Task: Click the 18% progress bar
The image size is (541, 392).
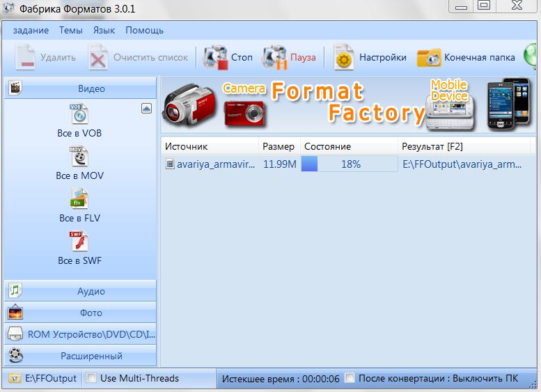Action: point(349,164)
